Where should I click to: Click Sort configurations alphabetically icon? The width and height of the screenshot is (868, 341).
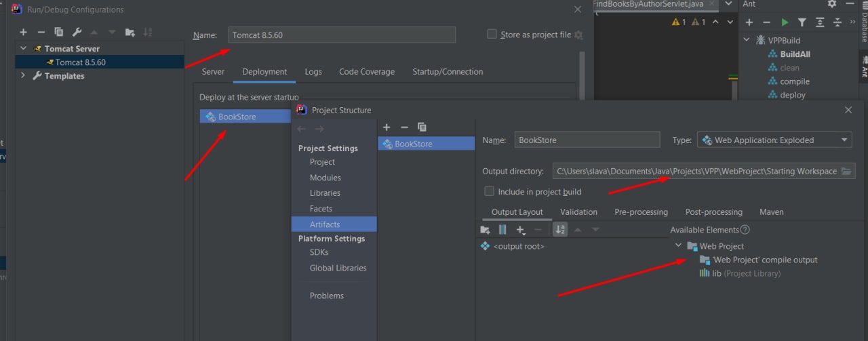tap(149, 32)
